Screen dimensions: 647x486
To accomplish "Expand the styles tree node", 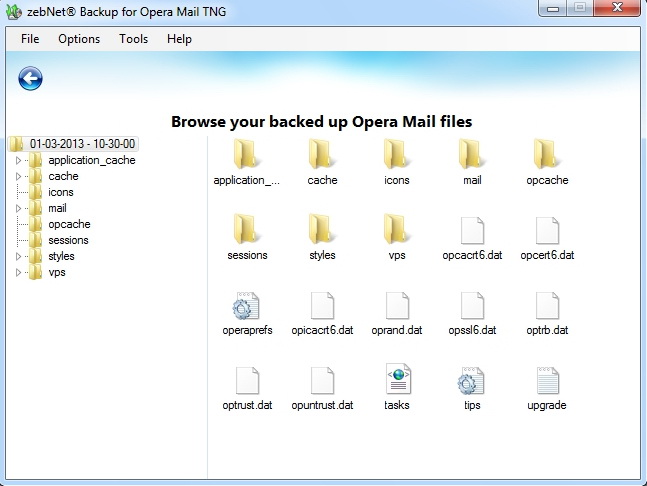I will point(18,257).
